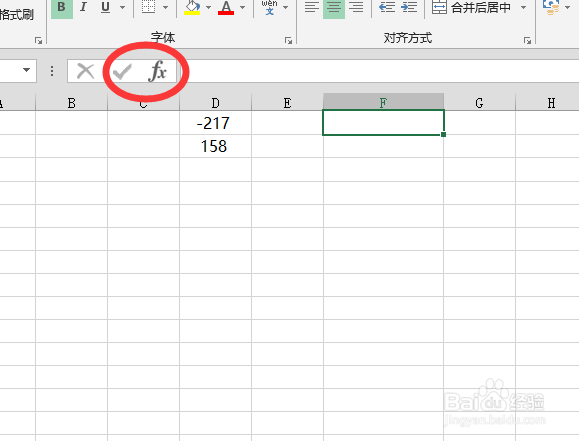Open font color dropdown arrow
This screenshot has height=441, width=579.
[243, 7]
